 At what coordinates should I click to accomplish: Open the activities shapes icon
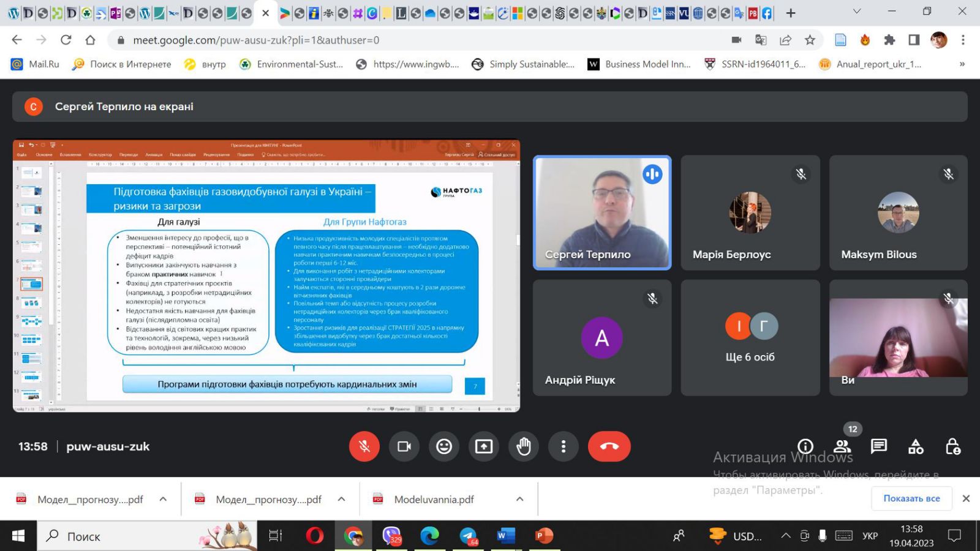tap(916, 446)
